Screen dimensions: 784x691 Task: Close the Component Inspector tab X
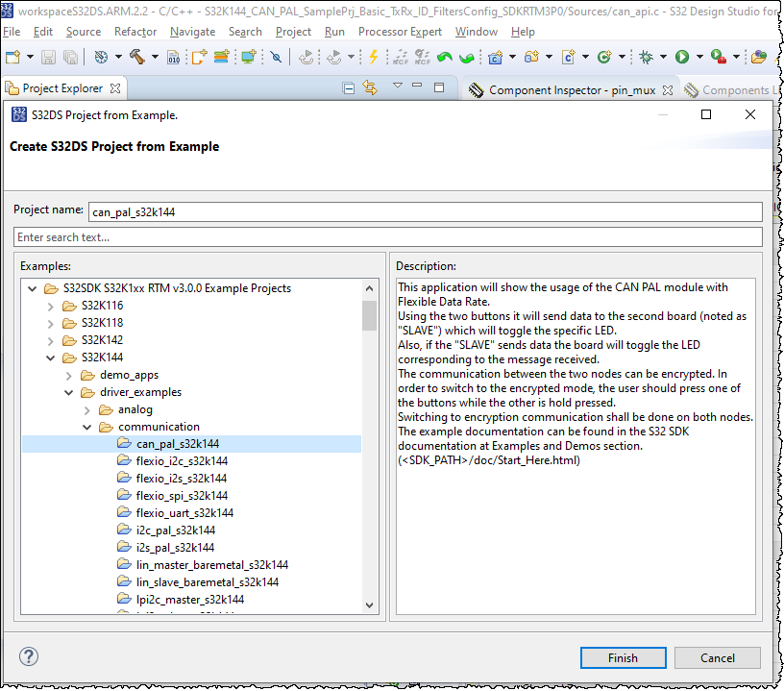[668, 90]
